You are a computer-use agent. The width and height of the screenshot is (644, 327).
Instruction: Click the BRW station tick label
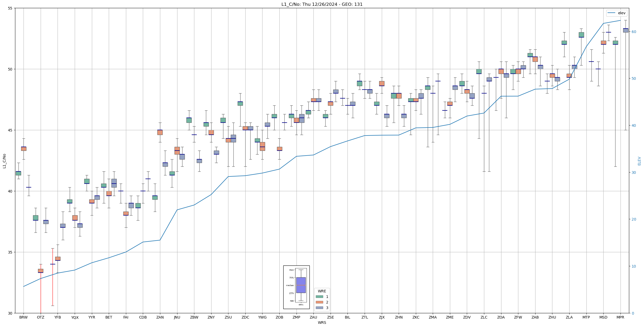23,317
